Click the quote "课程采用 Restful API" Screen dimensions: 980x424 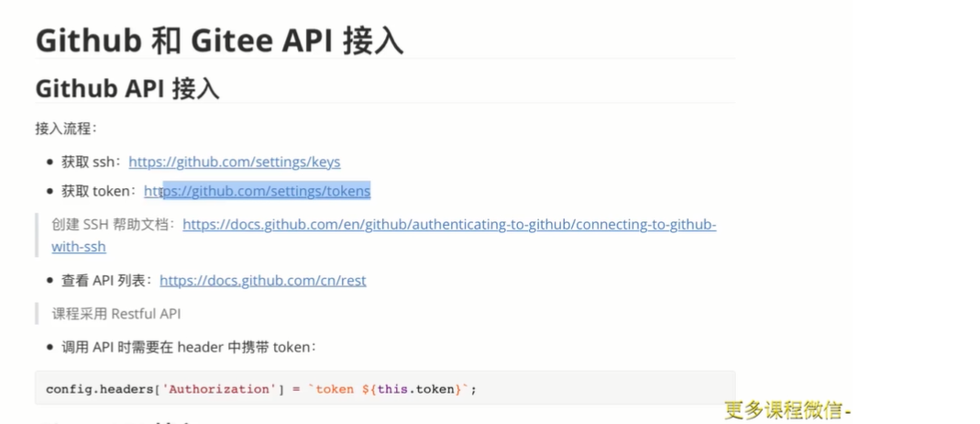[x=116, y=313]
